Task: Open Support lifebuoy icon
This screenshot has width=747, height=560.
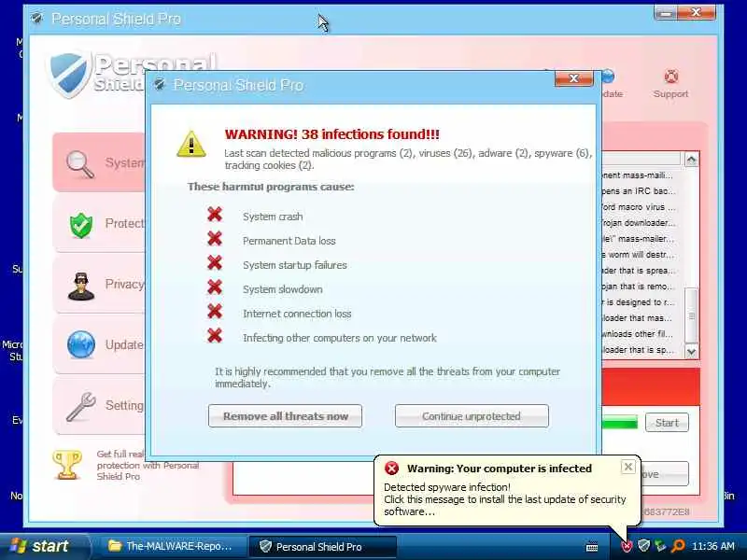Action: [x=671, y=77]
